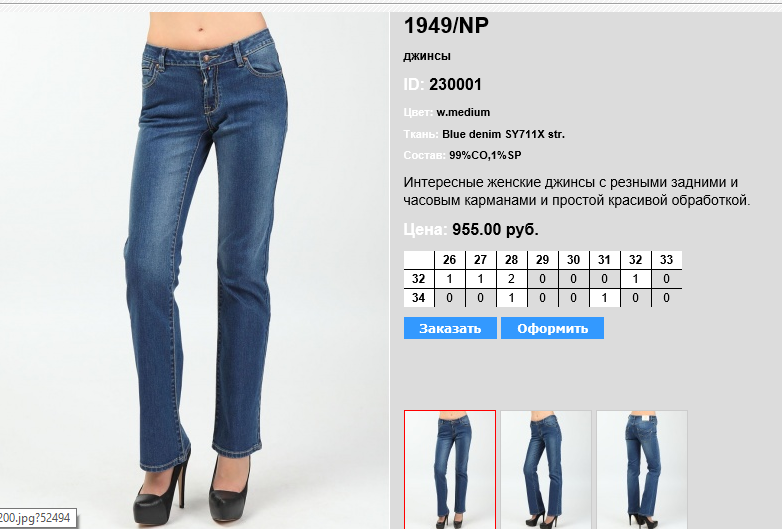Image resolution: width=782 pixels, height=529 pixels.
Task: Click the main jeans product photo
Action: [x=195, y=270]
